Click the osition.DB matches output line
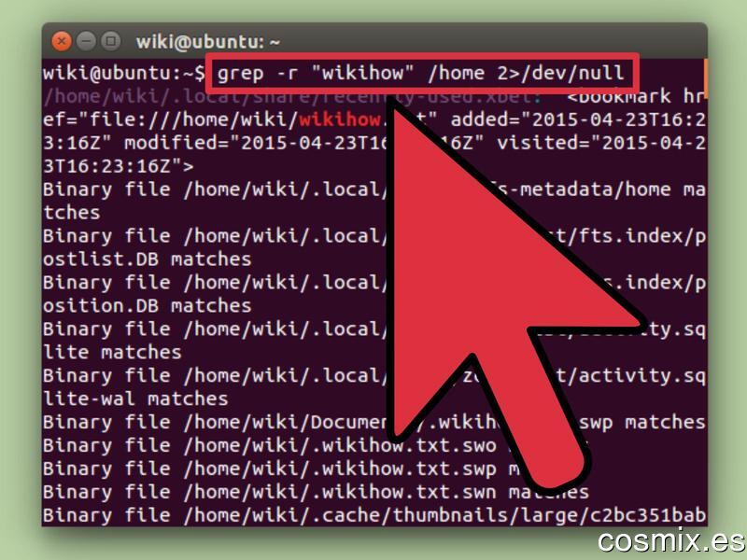Image resolution: width=747 pixels, height=560 pixels. click(x=147, y=306)
